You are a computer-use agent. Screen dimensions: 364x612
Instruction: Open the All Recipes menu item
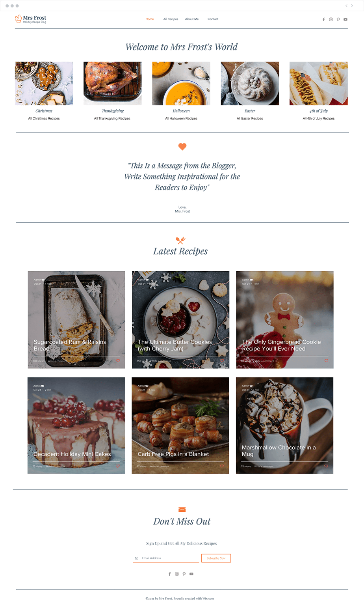(171, 19)
